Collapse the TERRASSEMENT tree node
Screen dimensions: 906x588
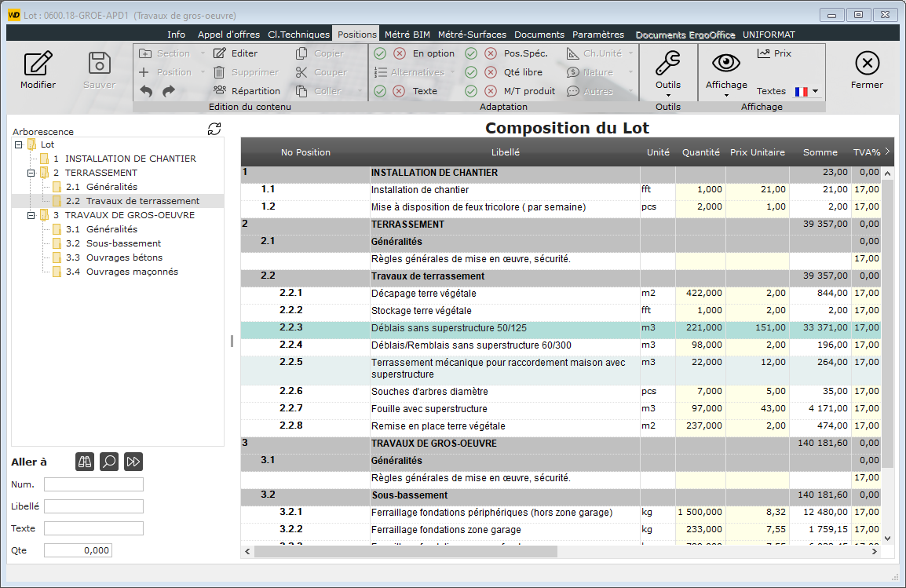pos(32,173)
